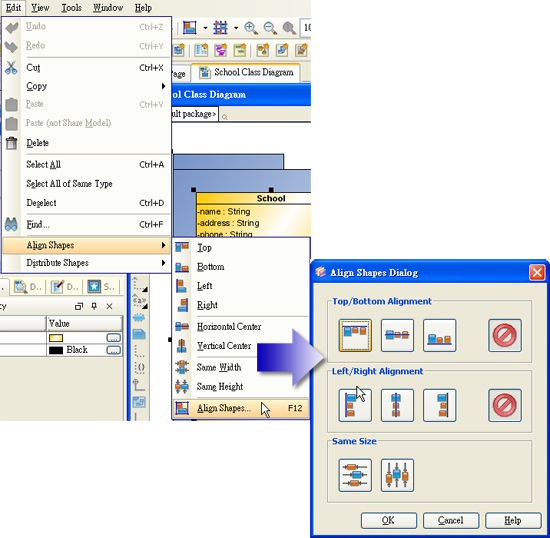Select Bottom alignment in submenu
Image resolution: width=550 pixels, height=538 pixels.
click(x=241, y=267)
